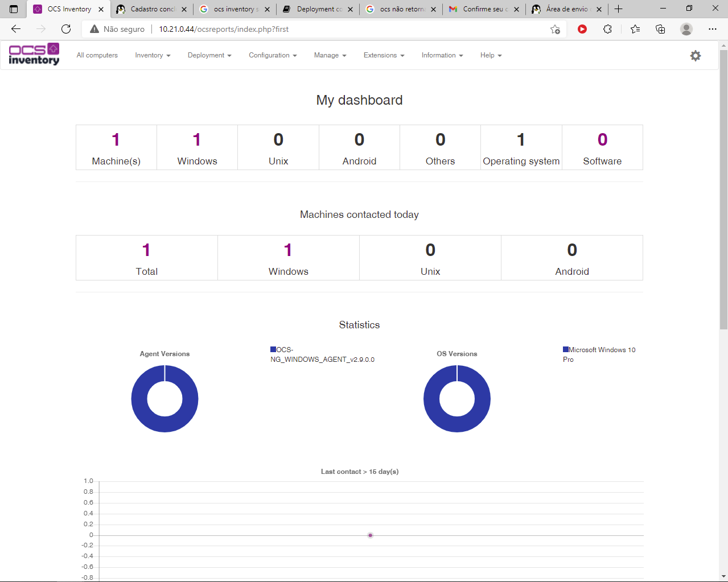
Task: Click the Android count in dashboard
Action: (x=359, y=140)
